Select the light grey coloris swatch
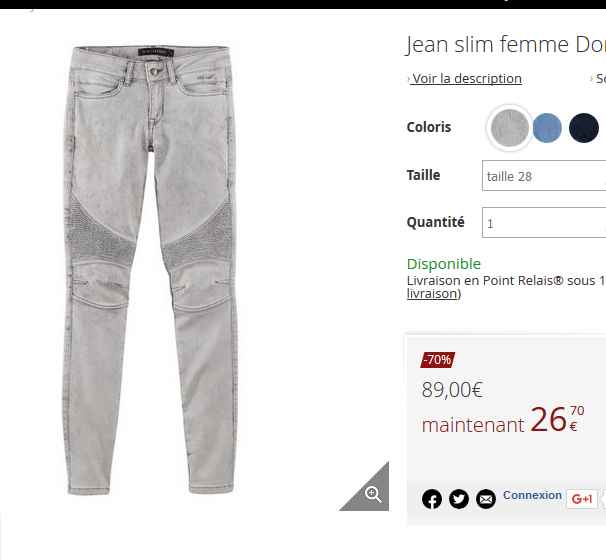This screenshot has width=606, height=560. 509,128
